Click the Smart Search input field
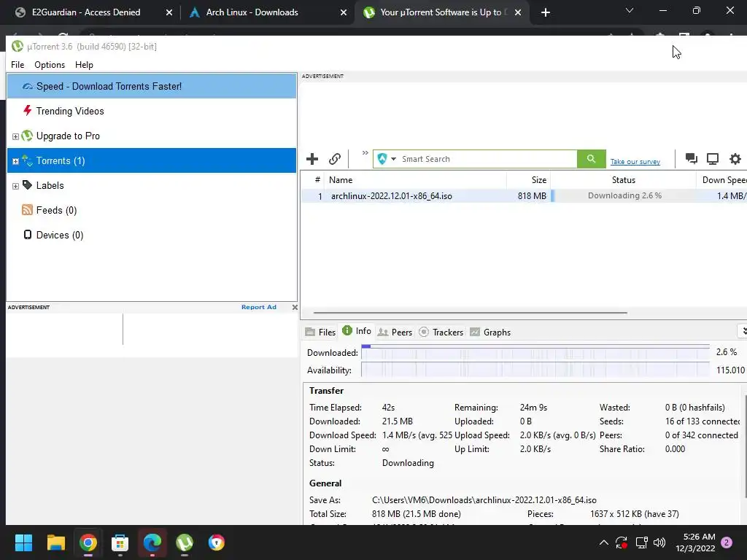The height and width of the screenshot is (560, 747). [488, 158]
